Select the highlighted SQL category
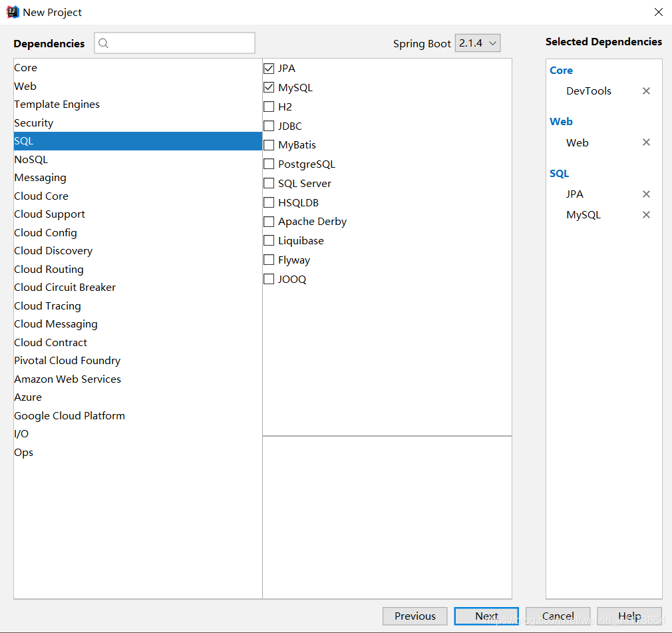Viewport: 672px width, 633px height. pos(138,141)
